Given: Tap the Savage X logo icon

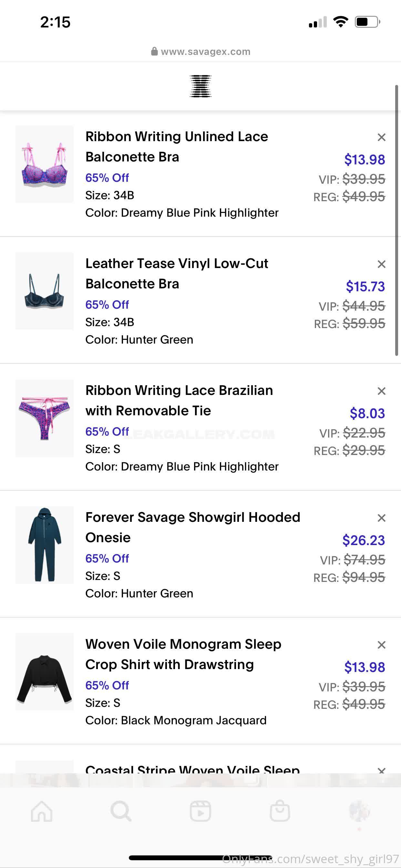Looking at the screenshot, I should pyautogui.click(x=200, y=86).
